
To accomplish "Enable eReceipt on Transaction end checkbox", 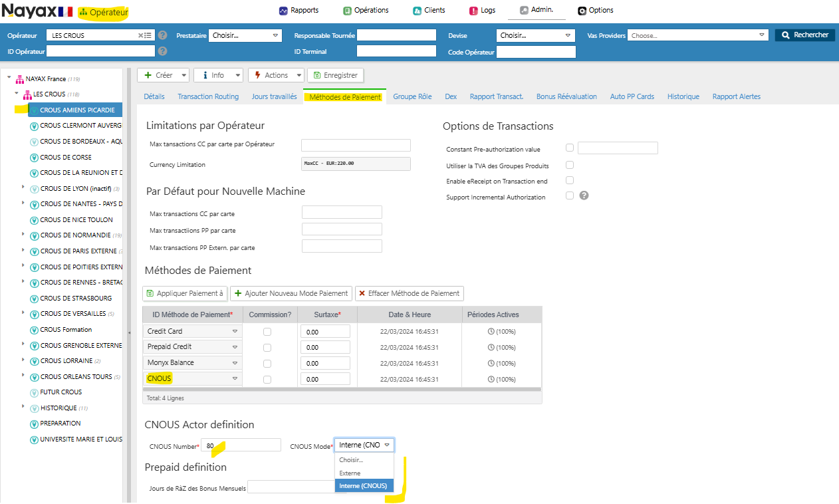I will click(x=570, y=180).
